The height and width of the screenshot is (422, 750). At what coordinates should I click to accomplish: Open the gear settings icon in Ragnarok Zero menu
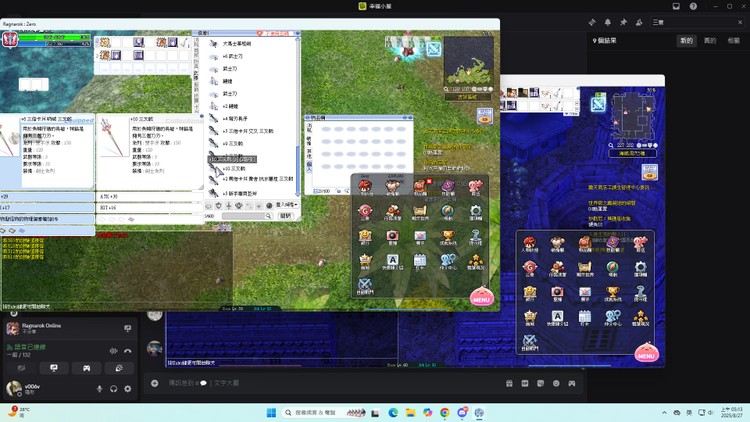(x=475, y=211)
